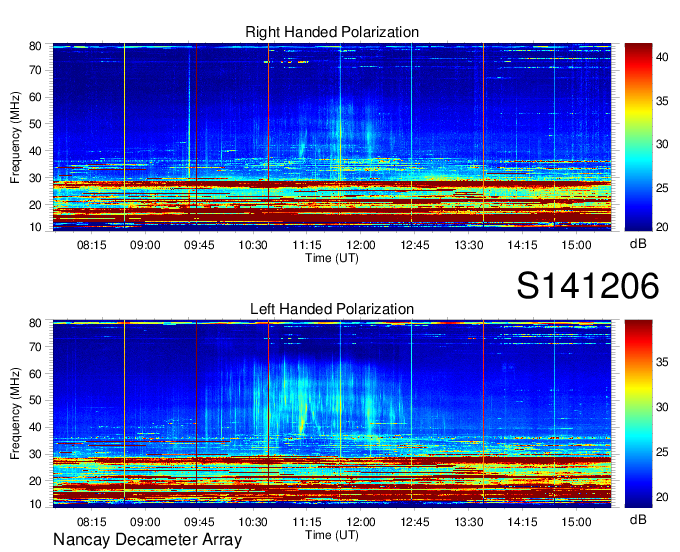Click the 25 dB label on upper color bar
This screenshot has width=680, height=552.
tap(662, 188)
